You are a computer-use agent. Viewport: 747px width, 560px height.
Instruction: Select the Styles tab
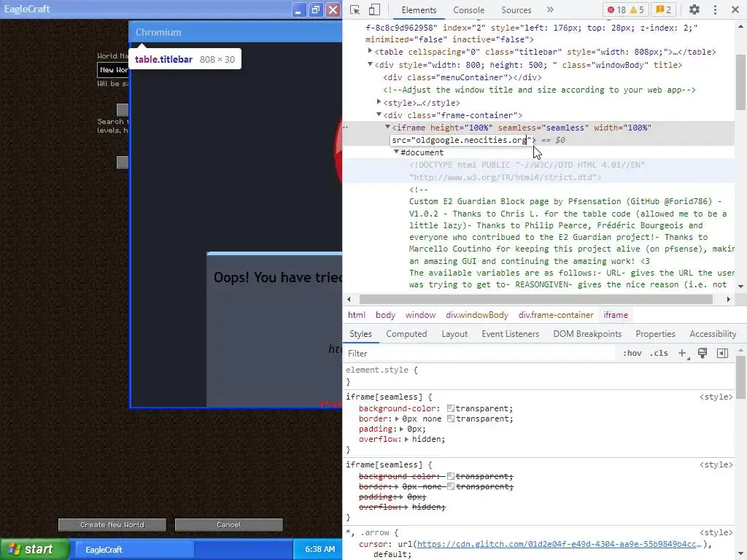(x=360, y=334)
